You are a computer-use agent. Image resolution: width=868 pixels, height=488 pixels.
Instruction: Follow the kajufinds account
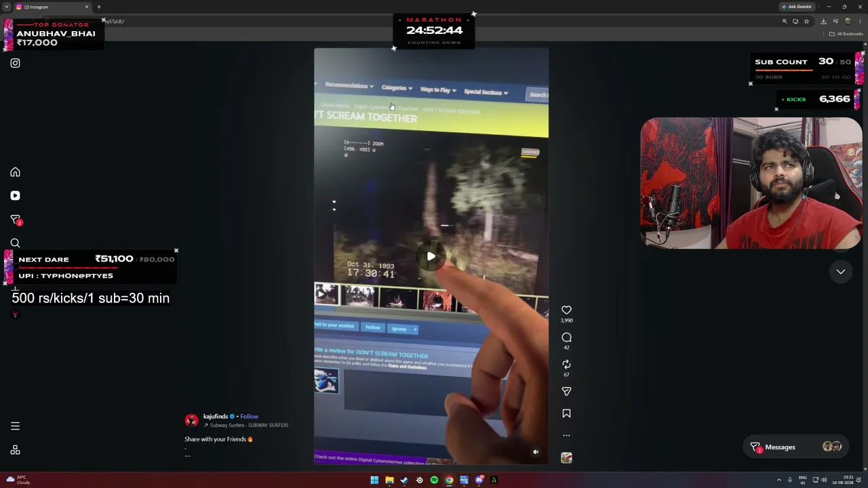(249, 417)
